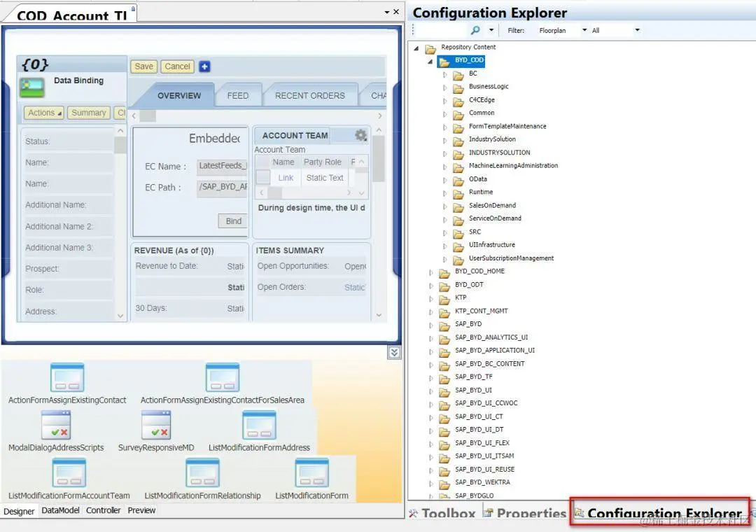The height and width of the screenshot is (532, 756).
Task: Open the ListModificationFormAccountTeam icon
Action: tap(69, 472)
